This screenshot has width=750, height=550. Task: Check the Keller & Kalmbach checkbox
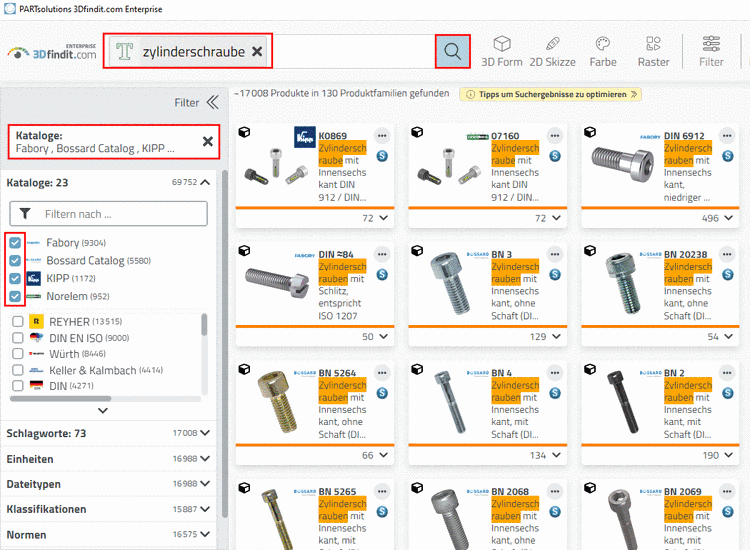pos(18,370)
